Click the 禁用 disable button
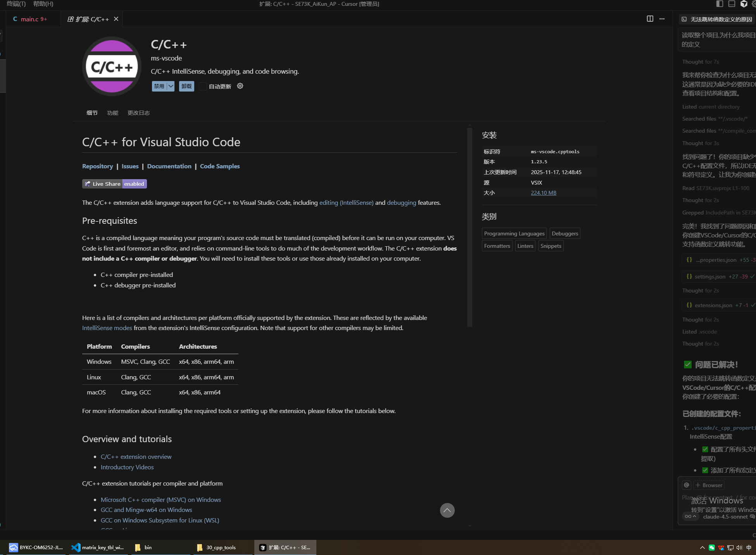The height and width of the screenshot is (555, 756). pyautogui.click(x=159, y=86)
